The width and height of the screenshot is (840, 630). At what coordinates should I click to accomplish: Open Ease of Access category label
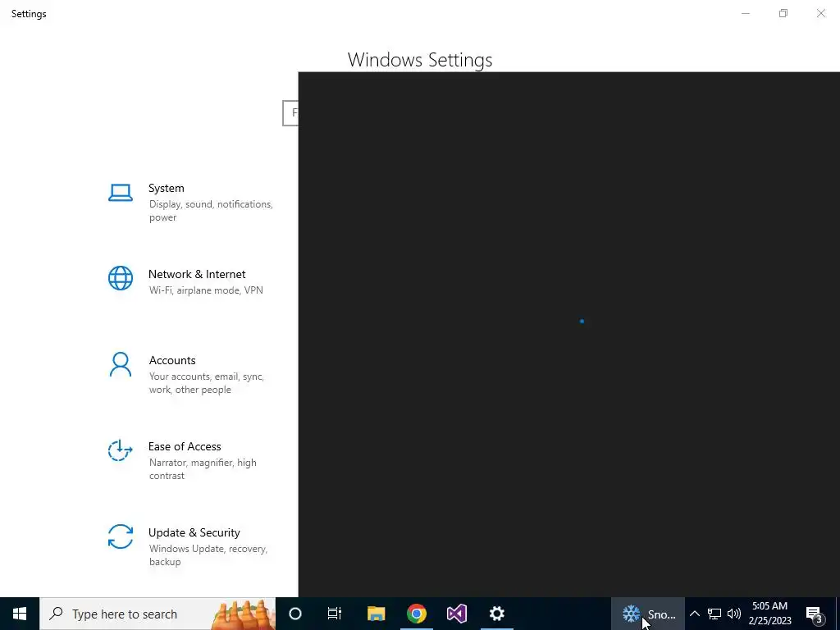pyautogui.click(x=185, y=446)
